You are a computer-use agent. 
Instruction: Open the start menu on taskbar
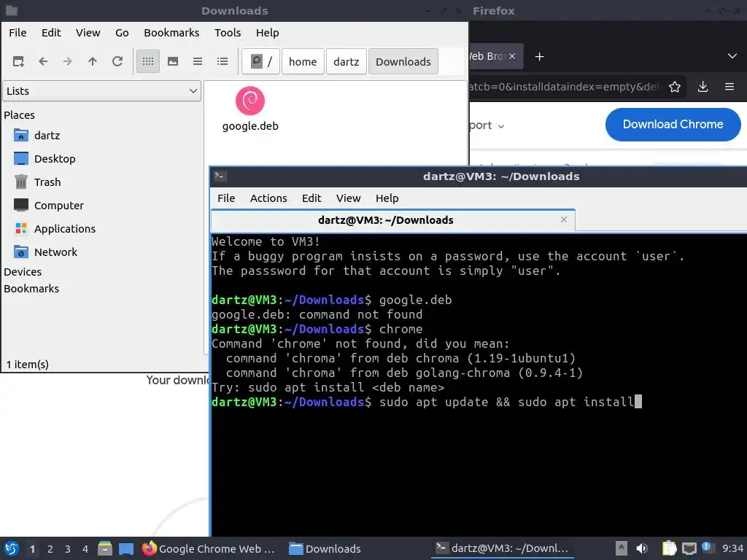12,548
